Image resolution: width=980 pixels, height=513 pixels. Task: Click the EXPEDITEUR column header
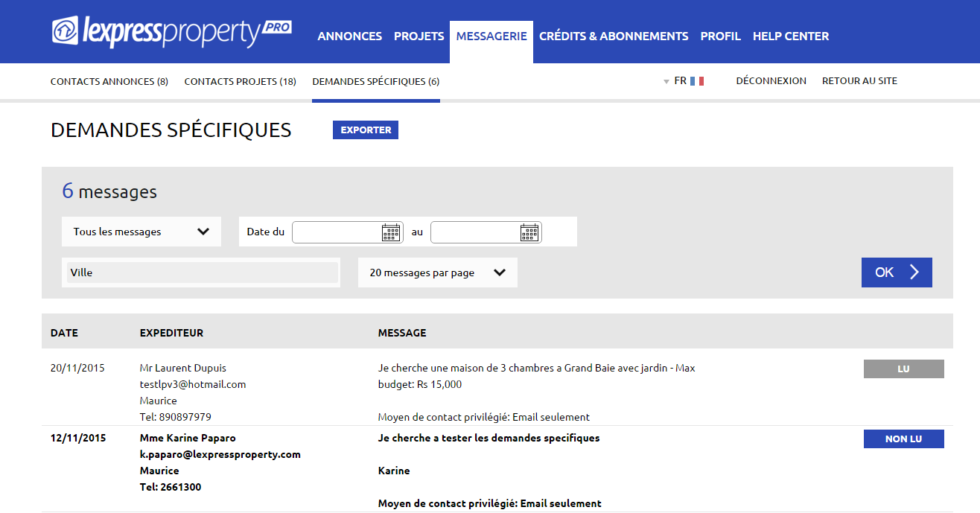coord(171,333)
